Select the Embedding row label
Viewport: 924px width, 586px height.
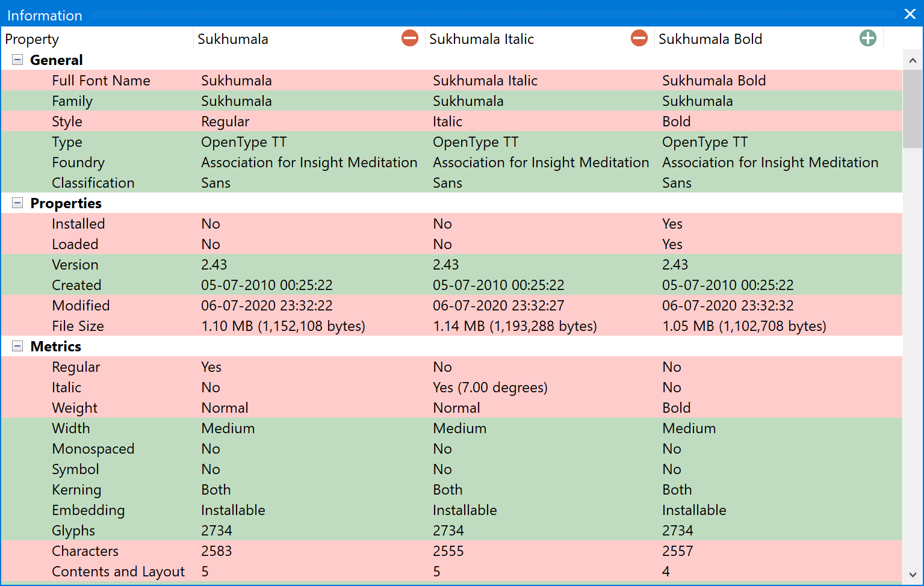(88, 510)
